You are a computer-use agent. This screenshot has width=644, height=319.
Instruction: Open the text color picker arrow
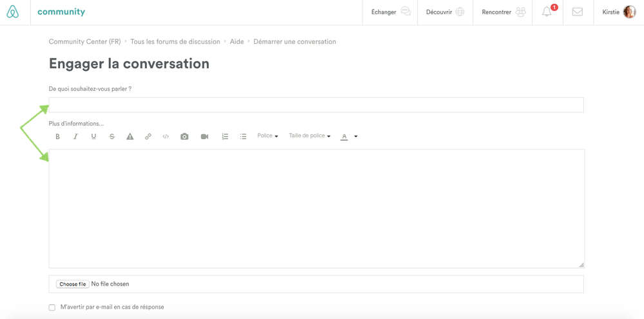pyautogui.click(x=356, y=137)
